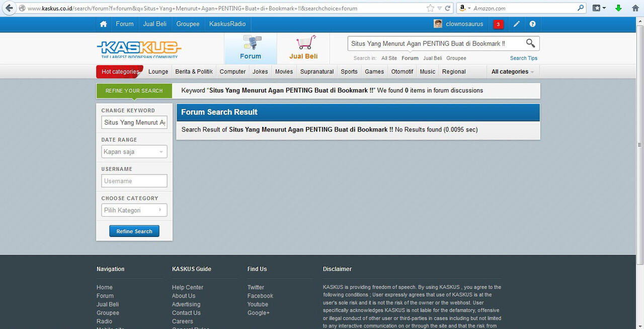Open search with the magnifying glass icon
The width and height of the screenshot is (644, 329).
tap(530, 43)
